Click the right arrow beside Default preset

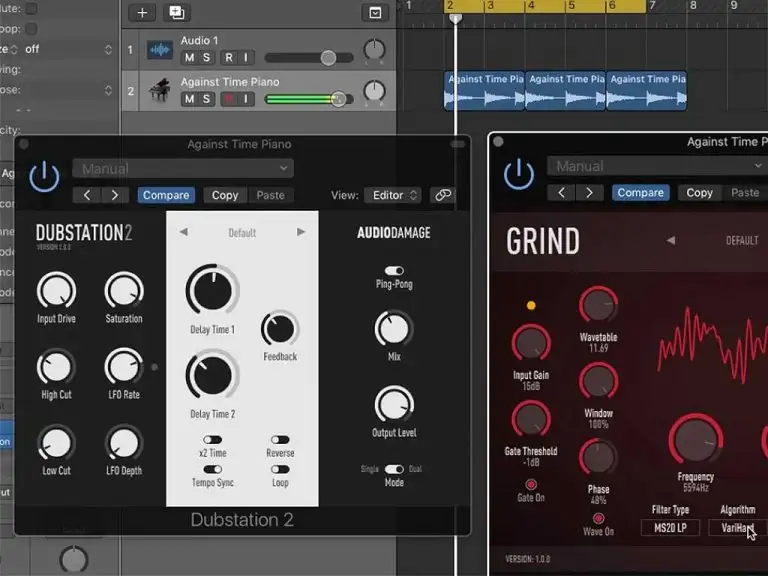click(301, 232)
